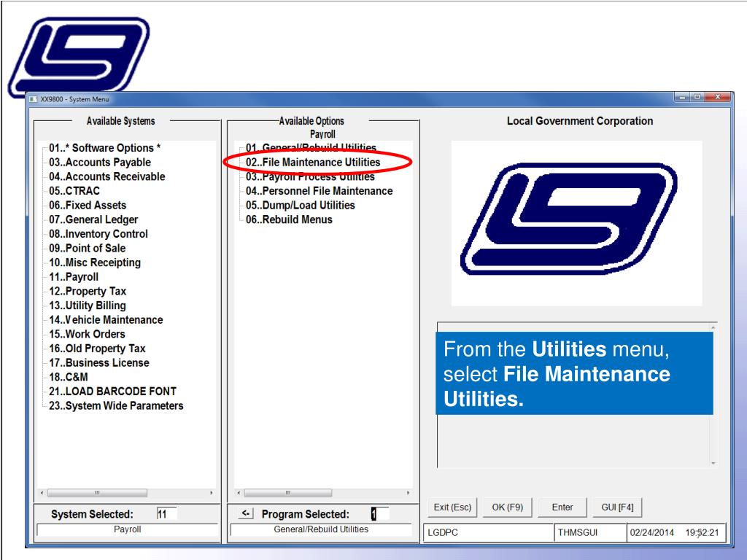Open 04..Personnel File Maintenance option
The width and height of the screenshot is (747, 560).
point(320,191)
